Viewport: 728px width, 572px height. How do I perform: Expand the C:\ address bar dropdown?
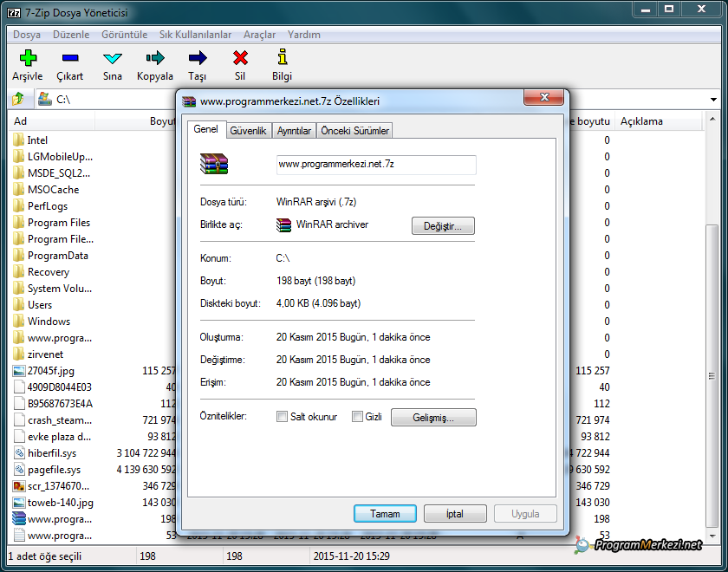(714, 100)
